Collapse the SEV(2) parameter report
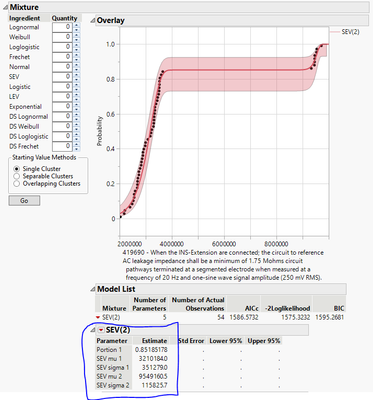The image size is (373, 400). pyautogui.click(x=93, y=330)
